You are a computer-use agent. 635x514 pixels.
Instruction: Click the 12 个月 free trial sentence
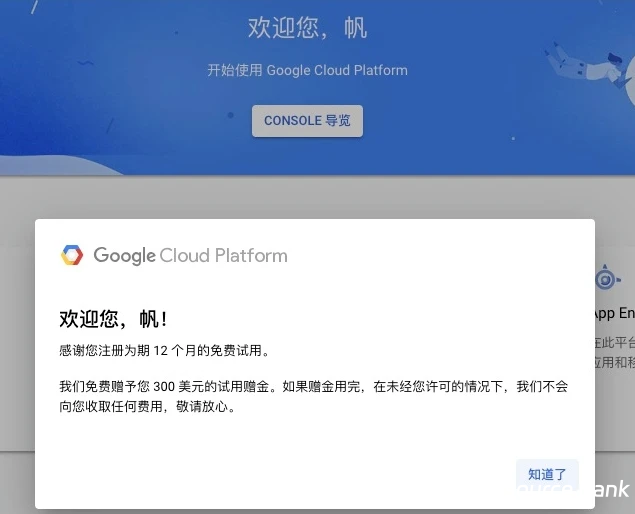tap(165, 350)
